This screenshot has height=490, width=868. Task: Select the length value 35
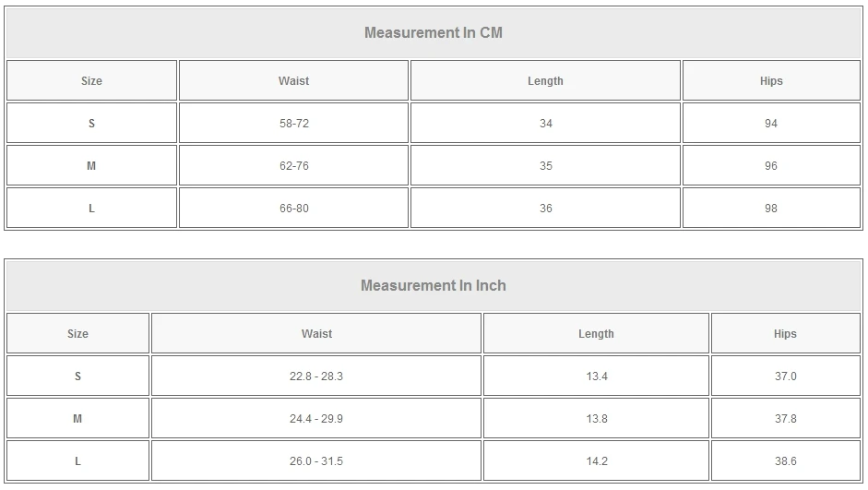(x=545, y=166)
